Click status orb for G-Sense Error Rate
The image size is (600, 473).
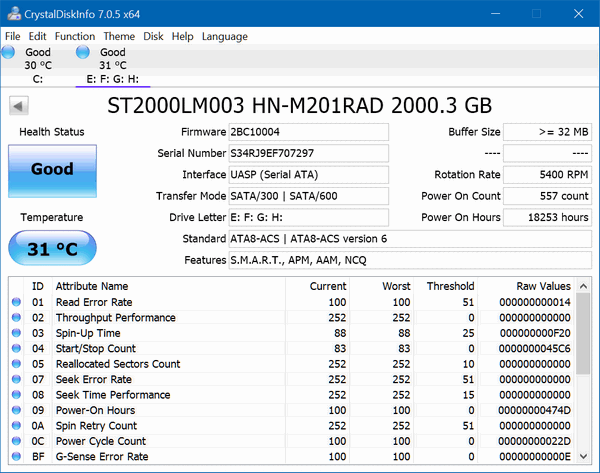(16, 456)
